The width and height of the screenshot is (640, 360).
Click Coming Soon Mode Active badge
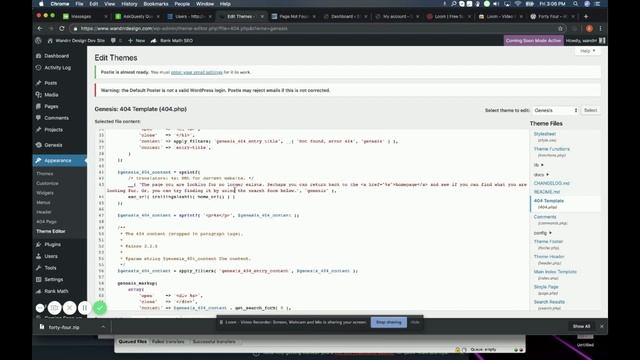[533, 41]
